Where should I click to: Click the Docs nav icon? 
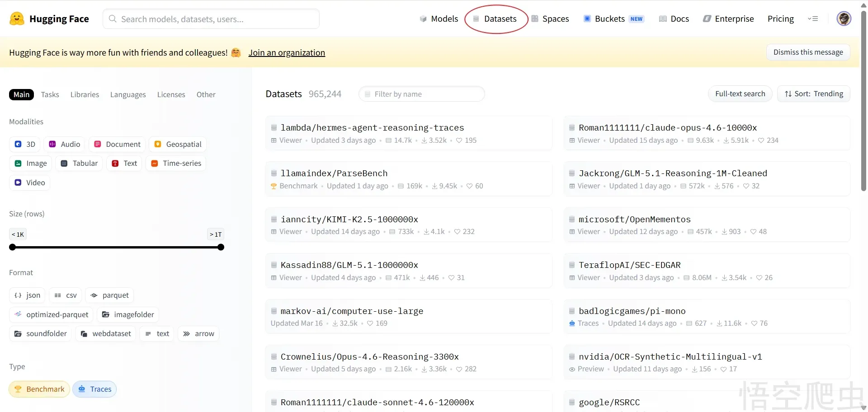[663, 19]
